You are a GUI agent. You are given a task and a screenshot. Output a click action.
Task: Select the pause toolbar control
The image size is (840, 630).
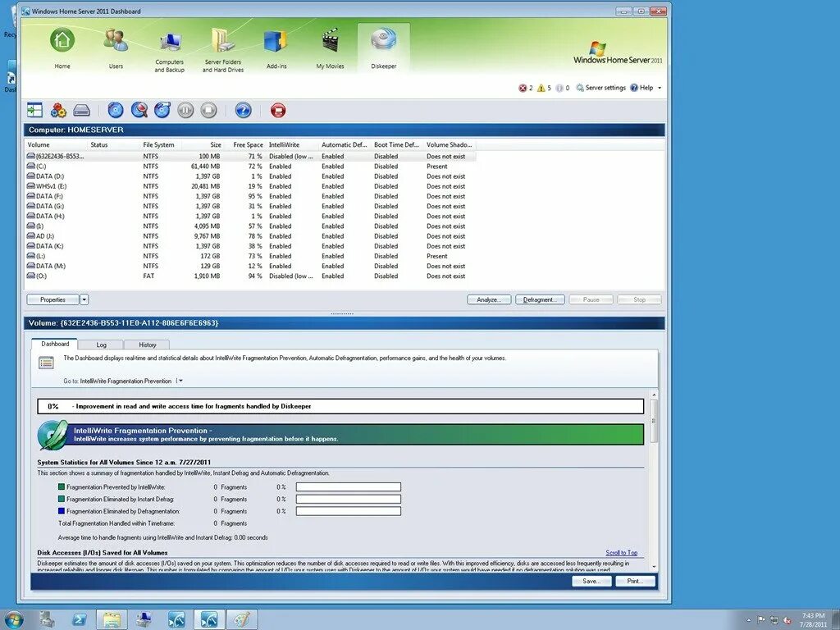[185, 109]
